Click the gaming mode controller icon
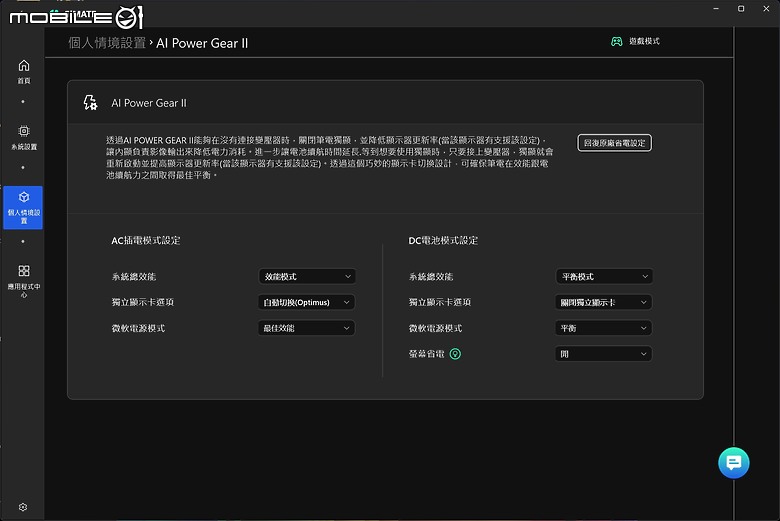 click(x=616, y=41)
